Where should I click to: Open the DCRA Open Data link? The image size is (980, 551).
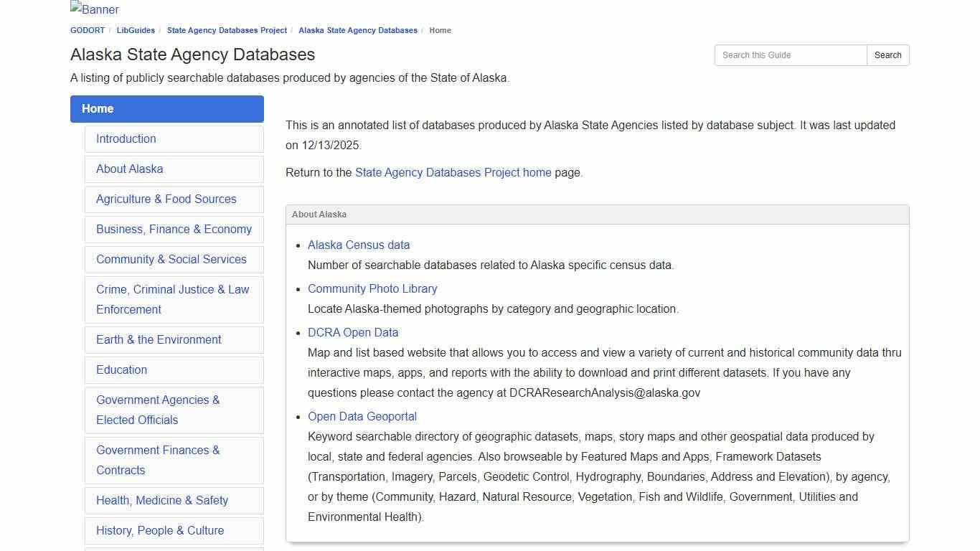tap(353, 332)
